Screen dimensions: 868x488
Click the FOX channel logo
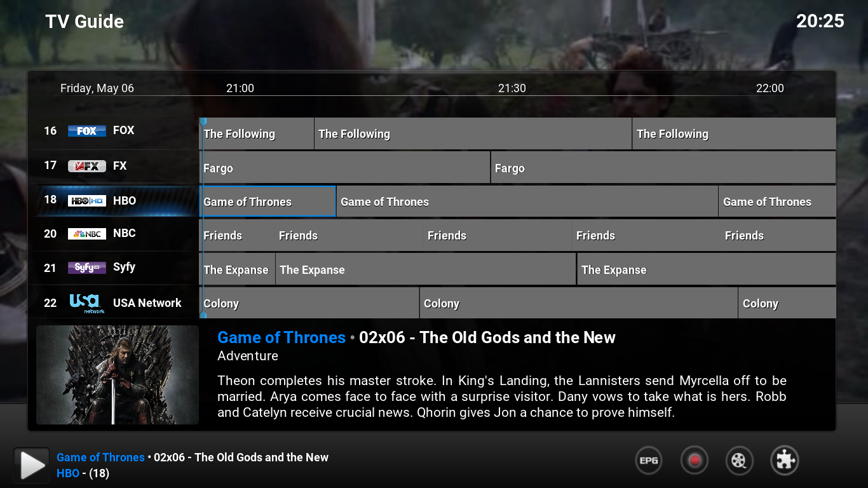pos(87,131)
